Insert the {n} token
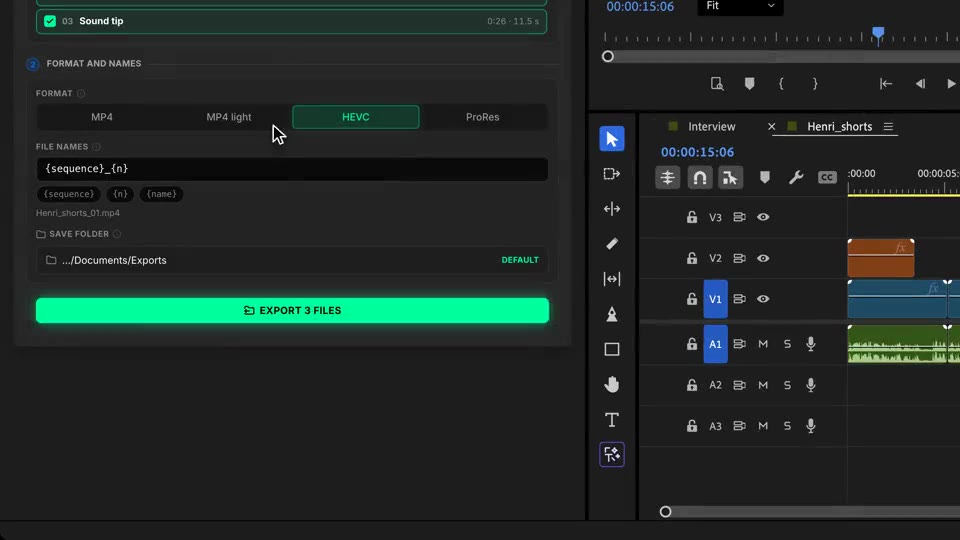960x540 pixels. (120, 194)
